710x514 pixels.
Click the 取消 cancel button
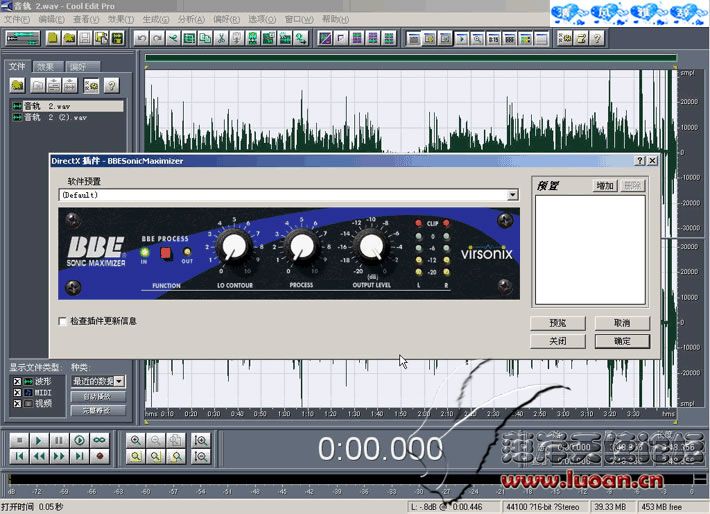(622, 323)
